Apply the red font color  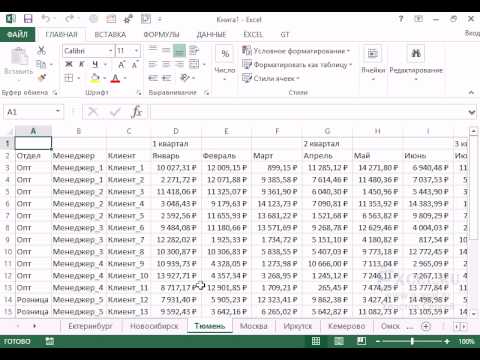tap(115, 78)
